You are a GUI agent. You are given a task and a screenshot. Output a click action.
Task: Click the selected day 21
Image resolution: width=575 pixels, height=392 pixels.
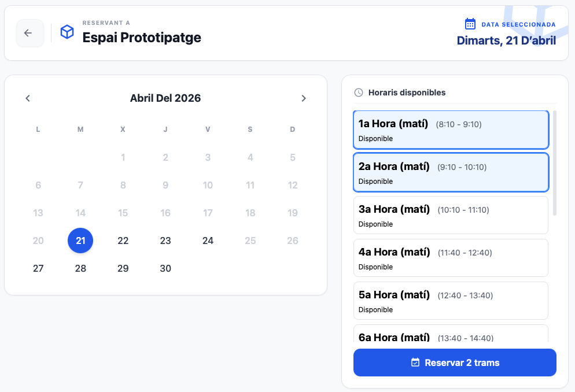tap(80, 241)
